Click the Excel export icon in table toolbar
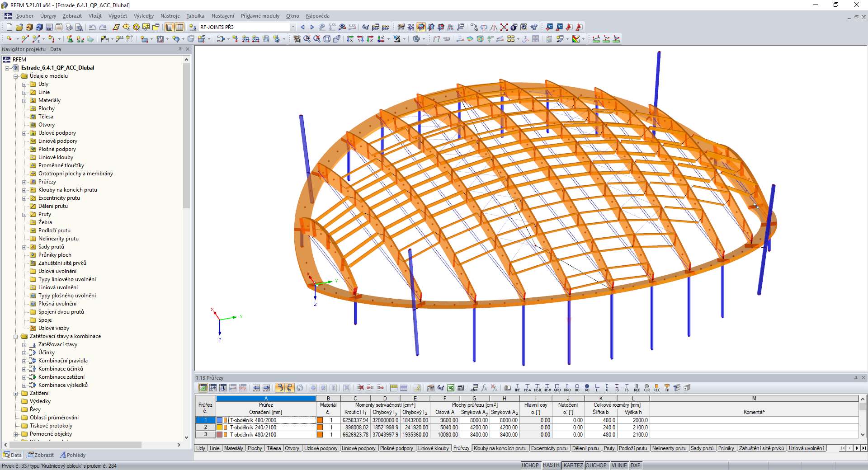The image size is (868, 470). 451,388
